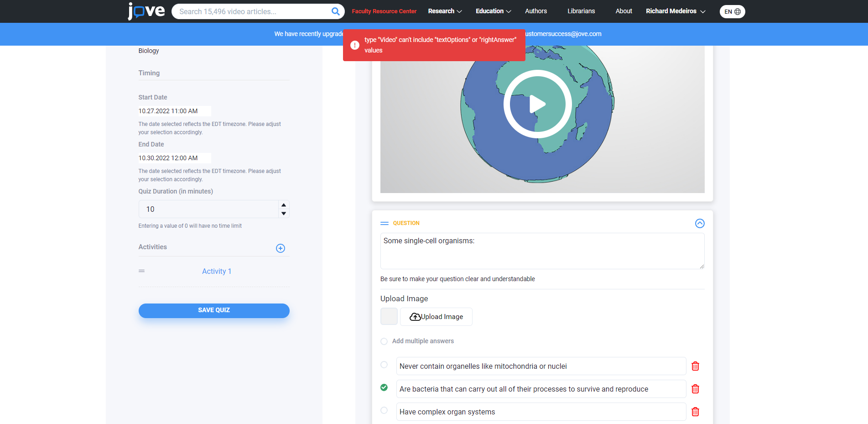This screenshot has width=868, height=424.
Task: Open the Librarians page
Action: point(581,11)
